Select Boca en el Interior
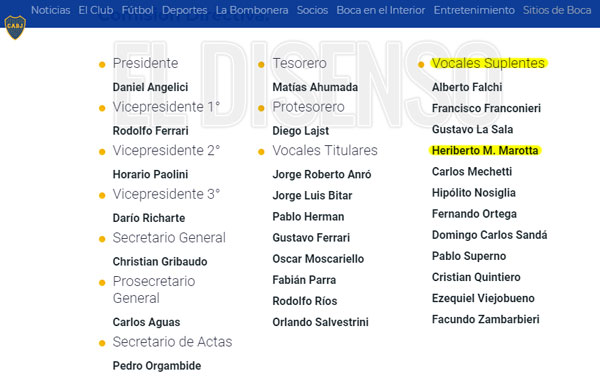Viewport: 600px width, 382px height. point(381,10)
